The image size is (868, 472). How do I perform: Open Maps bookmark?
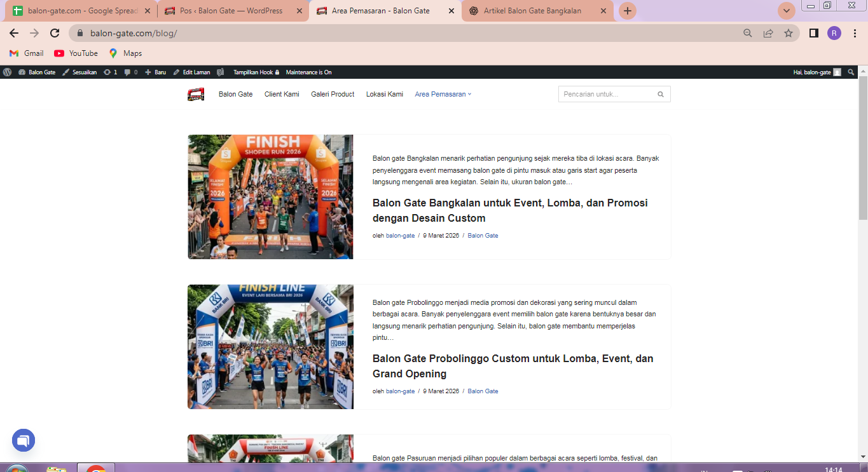tap(125, 53)
